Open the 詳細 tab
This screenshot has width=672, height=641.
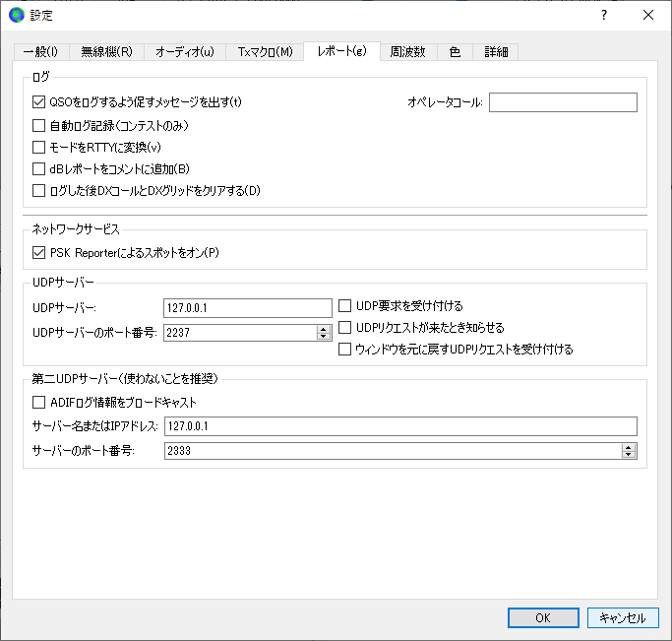coord(496,52)
